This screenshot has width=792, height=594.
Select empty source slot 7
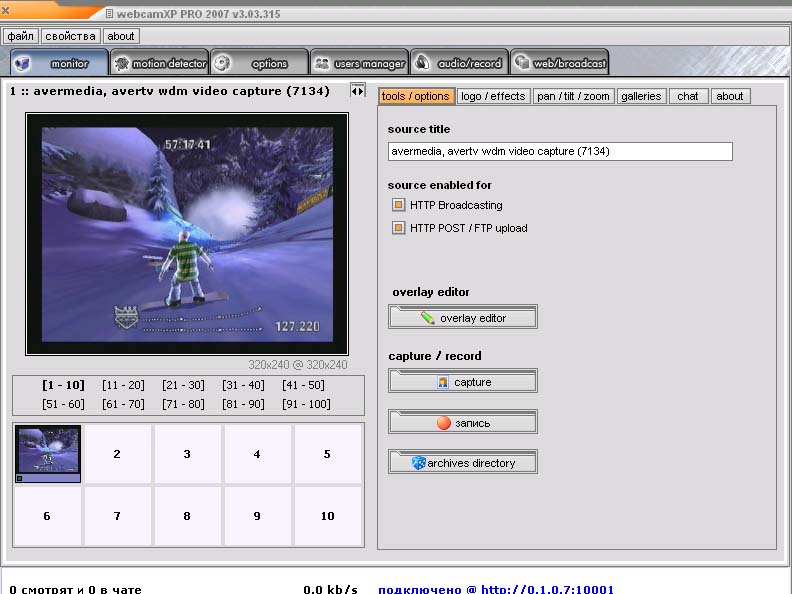tap(117, 516)
